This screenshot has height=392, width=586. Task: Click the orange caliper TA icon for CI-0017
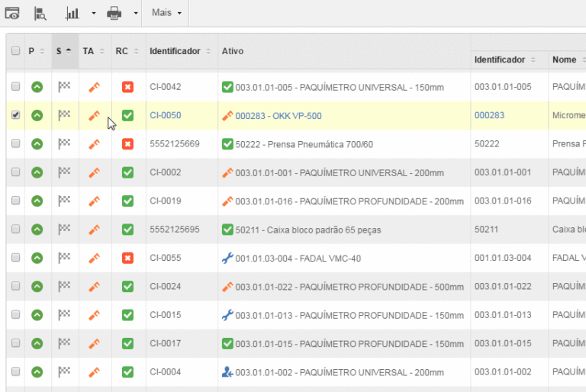click(94, 344)
